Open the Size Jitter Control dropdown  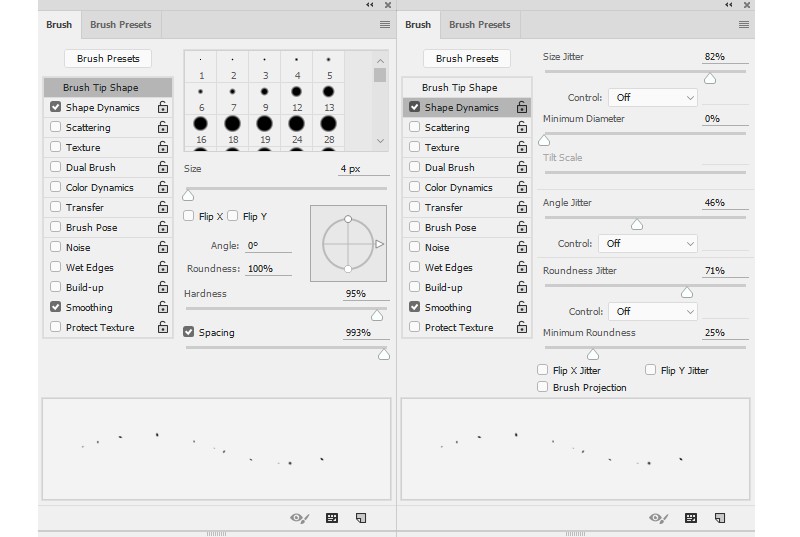click(654, 98)
